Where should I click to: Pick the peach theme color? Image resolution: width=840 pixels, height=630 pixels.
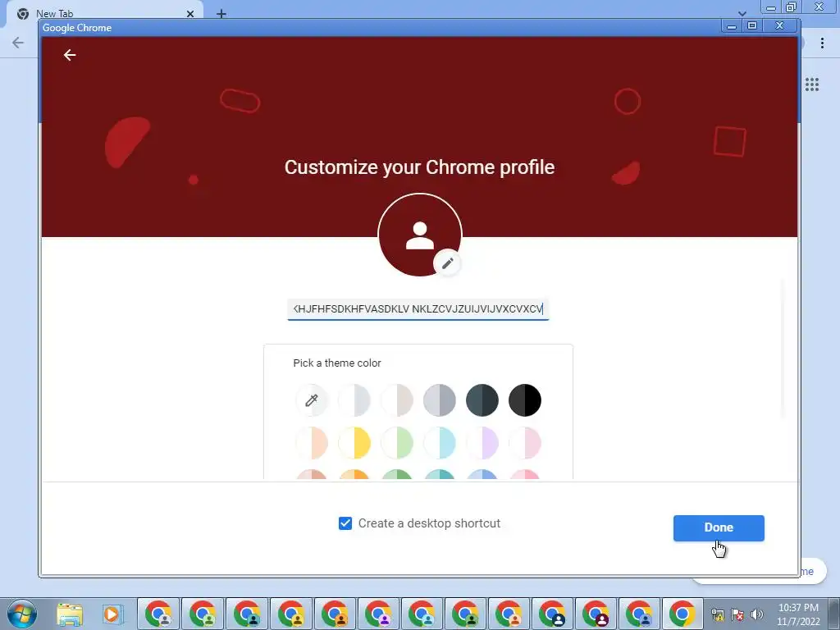[x=311, y=443]
